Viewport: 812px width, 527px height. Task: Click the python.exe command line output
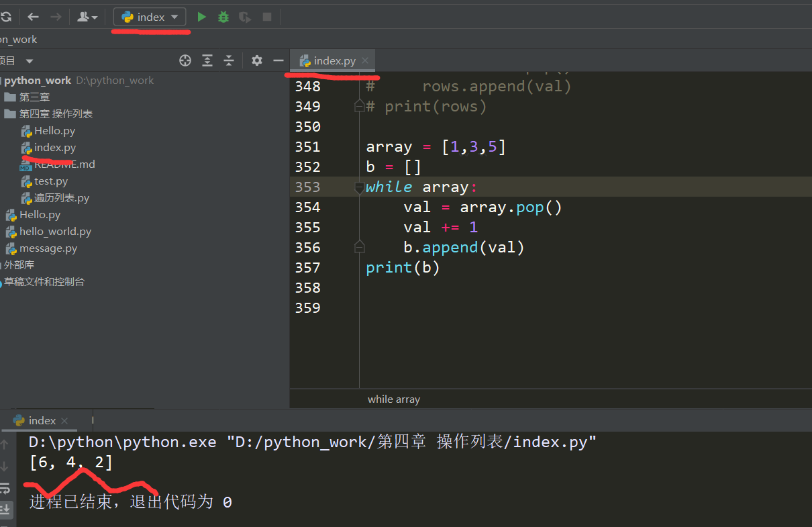click(313, 442)
